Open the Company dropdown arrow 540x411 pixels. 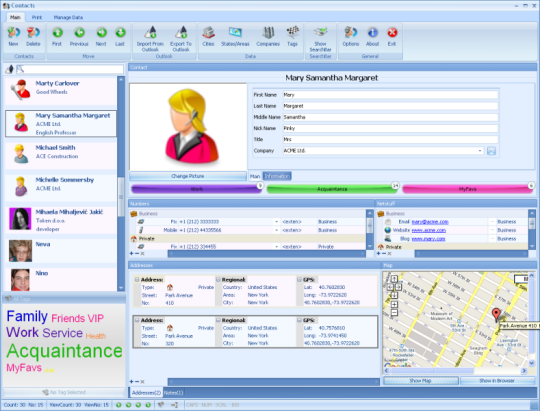click(480, 151)
